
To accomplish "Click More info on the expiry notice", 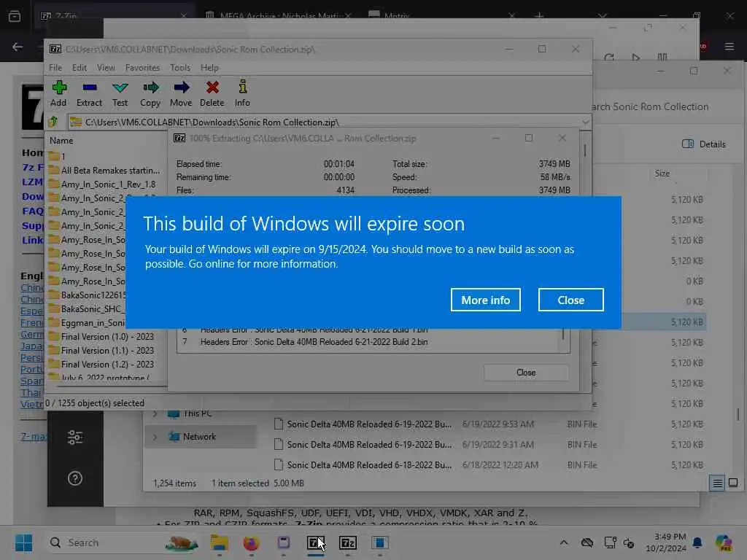I will (485, 300).
